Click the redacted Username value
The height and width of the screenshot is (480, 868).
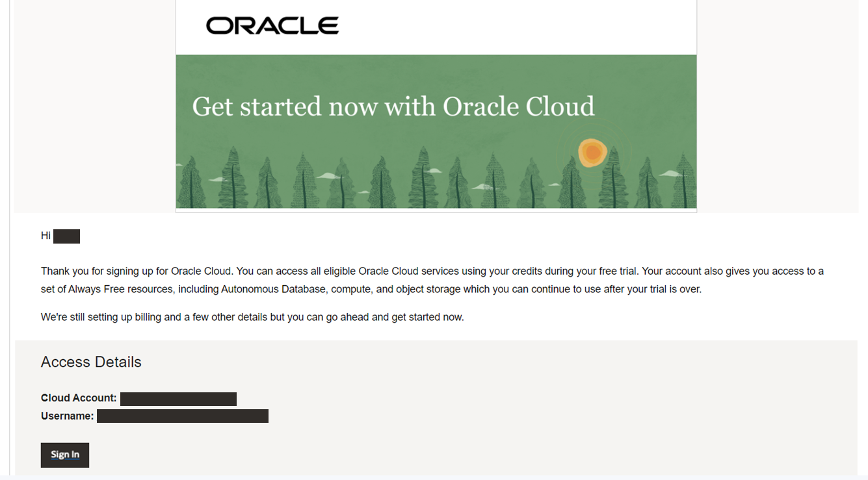(183, 416)
